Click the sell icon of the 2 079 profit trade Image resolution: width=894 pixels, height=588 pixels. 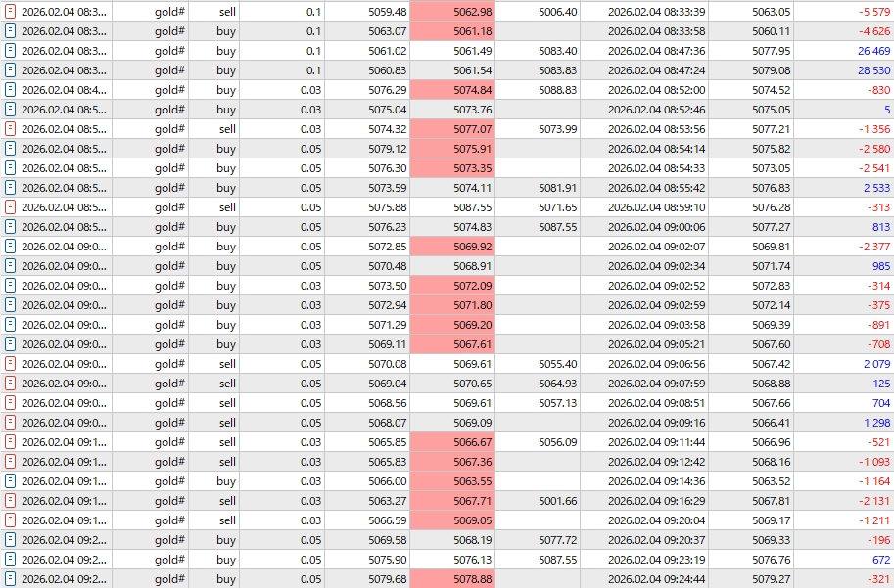point(10,364)
